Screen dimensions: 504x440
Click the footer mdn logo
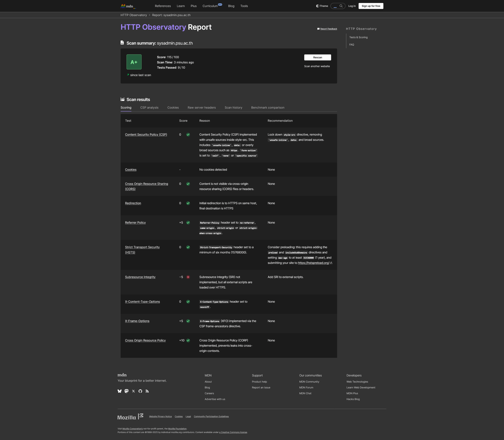pyautogui.click(x=122, y=375)
